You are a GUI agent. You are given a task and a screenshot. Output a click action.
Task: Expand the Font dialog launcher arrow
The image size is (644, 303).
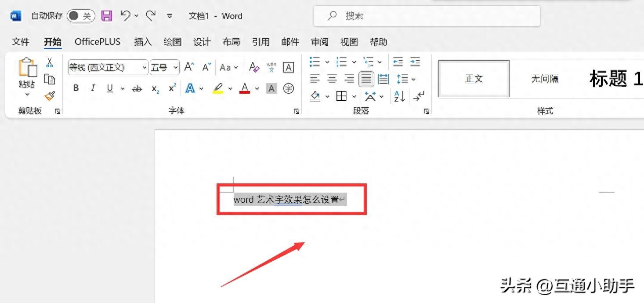tap(297, 111)
